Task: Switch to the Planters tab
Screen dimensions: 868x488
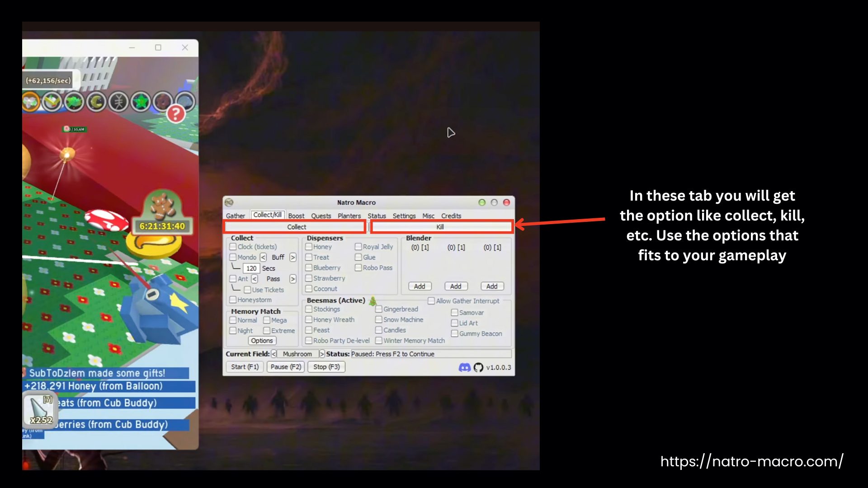Action: click(349, 216)
